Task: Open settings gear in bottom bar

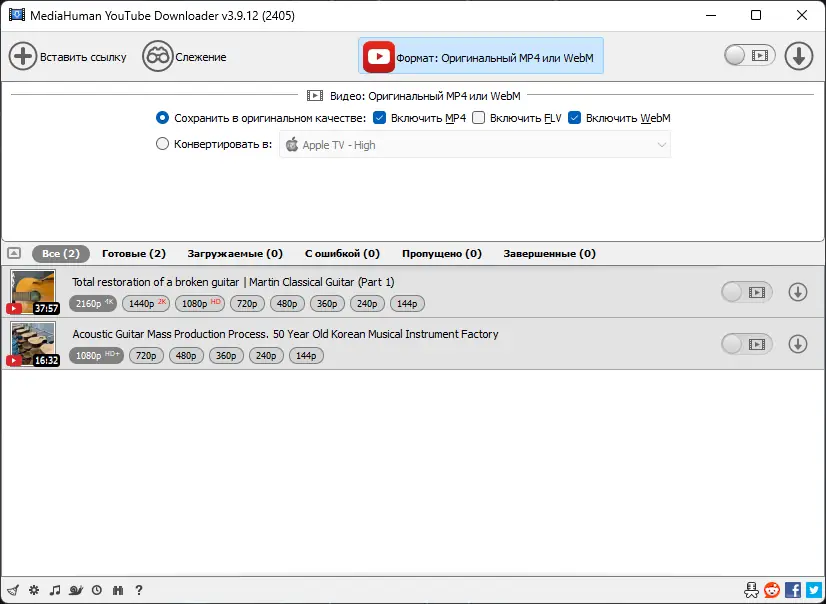Action: click(x=34, y=590)
